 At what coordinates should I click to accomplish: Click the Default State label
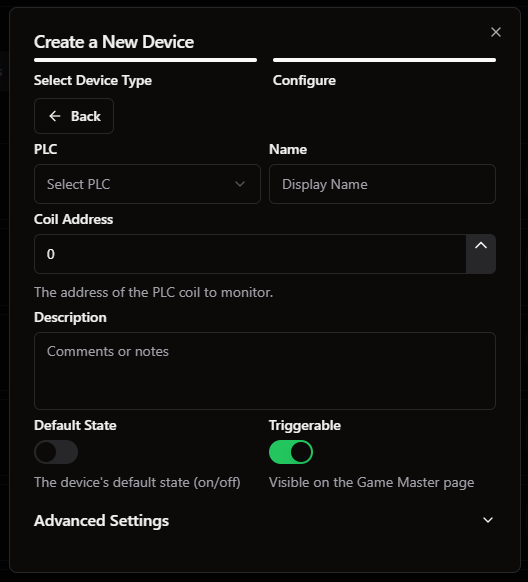tap(75, 425)
